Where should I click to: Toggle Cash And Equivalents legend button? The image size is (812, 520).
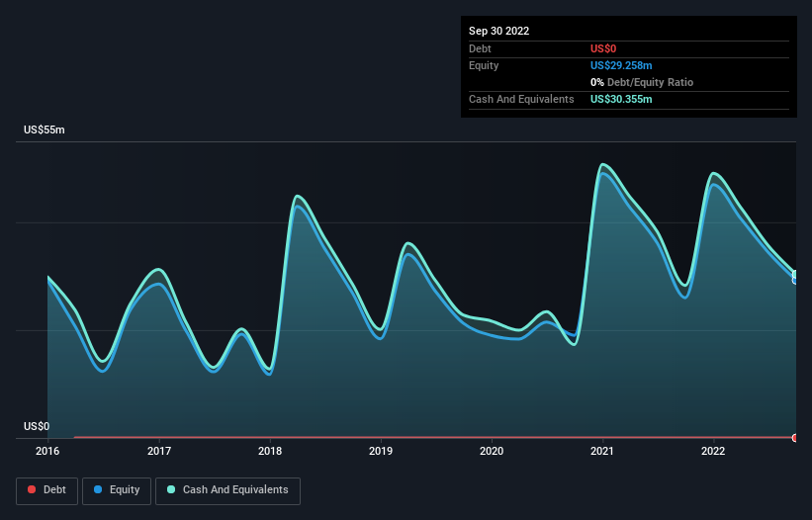point(227,490)
